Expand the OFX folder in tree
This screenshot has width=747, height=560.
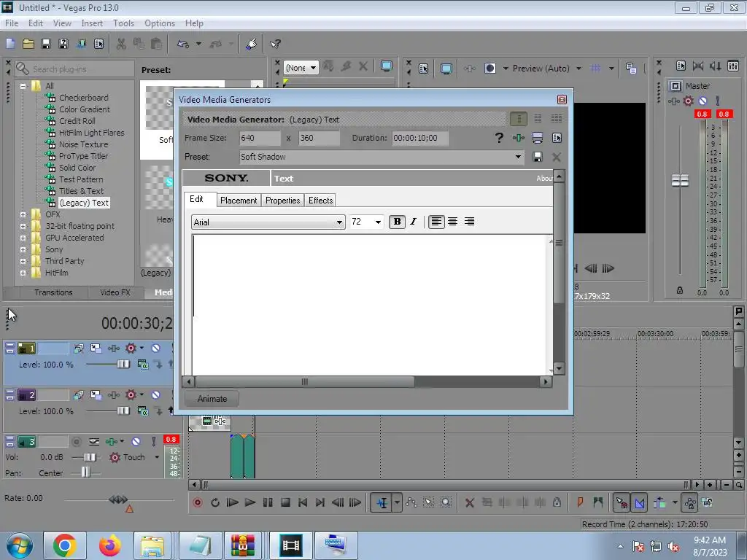23,215
